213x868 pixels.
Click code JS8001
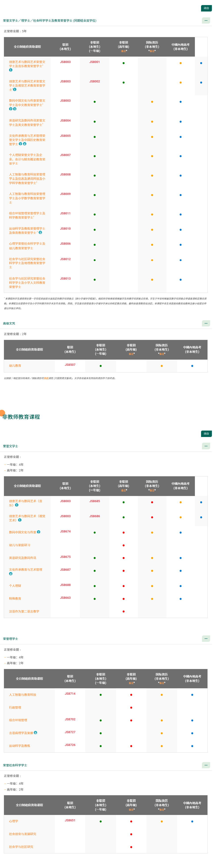pyautogui.click(x=95, y=62)
